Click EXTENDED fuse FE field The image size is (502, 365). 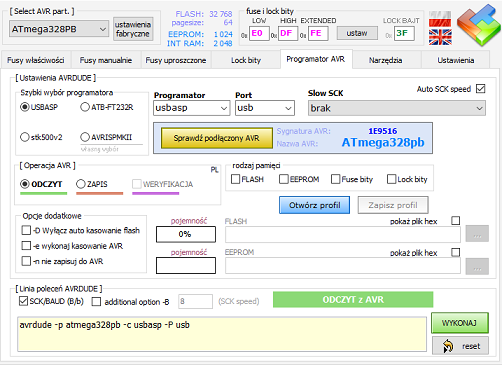click(318, 33)
